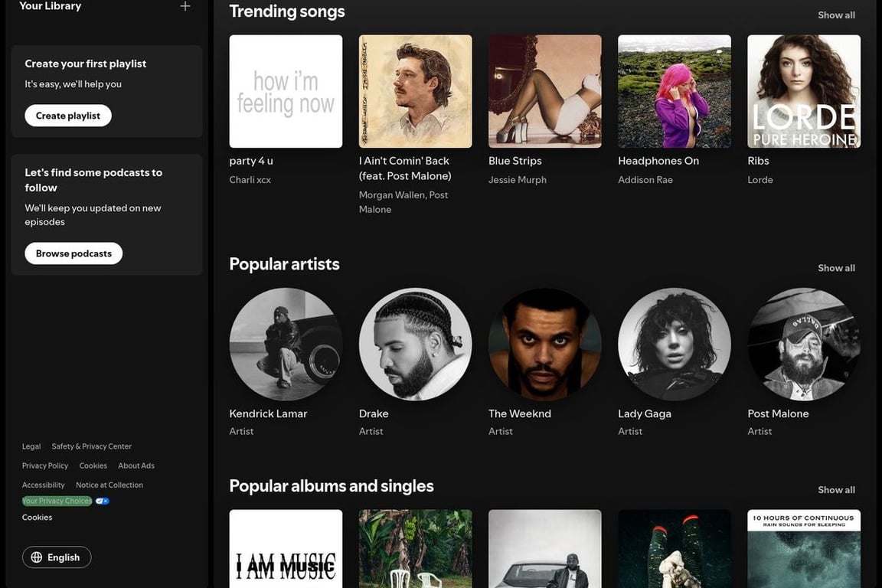The width and height of the screenshot is (882, 588).
Task: Click the Blue Strips song title
Action: coord(514,160)
